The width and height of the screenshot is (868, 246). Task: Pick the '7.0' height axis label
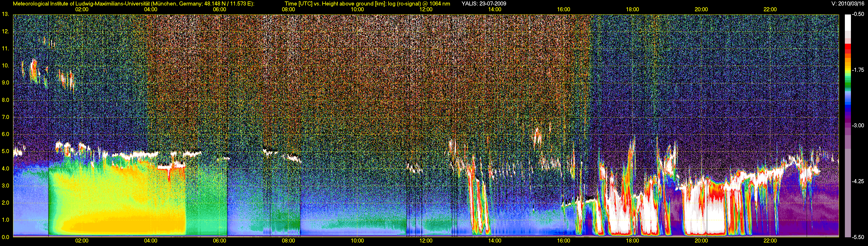pyautogui.click(x=5, y=117)
